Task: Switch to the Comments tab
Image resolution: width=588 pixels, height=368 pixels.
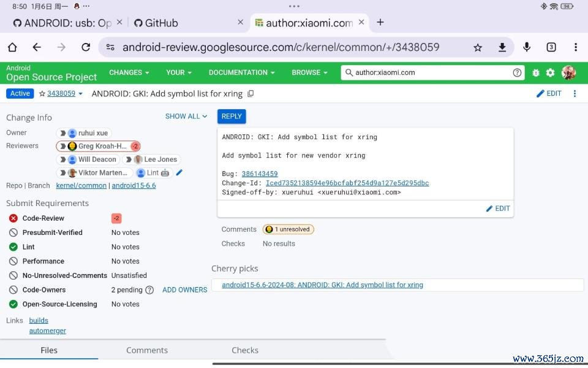Action: tap(147, 350)
